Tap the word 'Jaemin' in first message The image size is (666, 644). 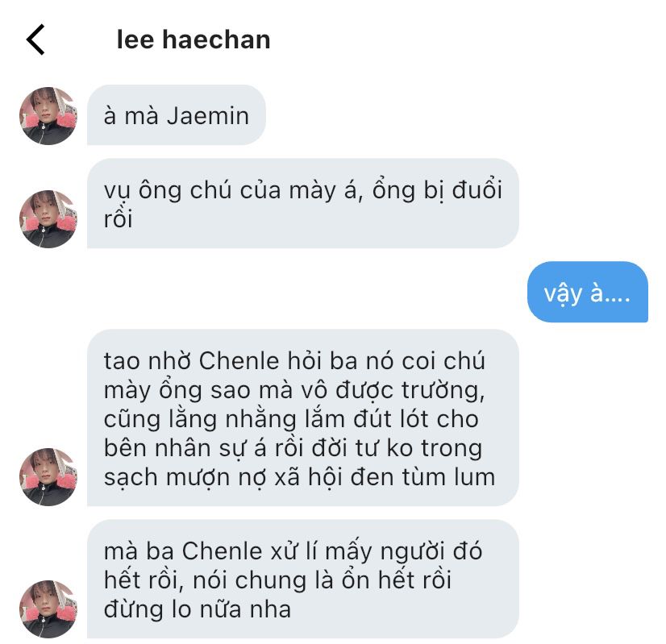click(x=208, y=116)
